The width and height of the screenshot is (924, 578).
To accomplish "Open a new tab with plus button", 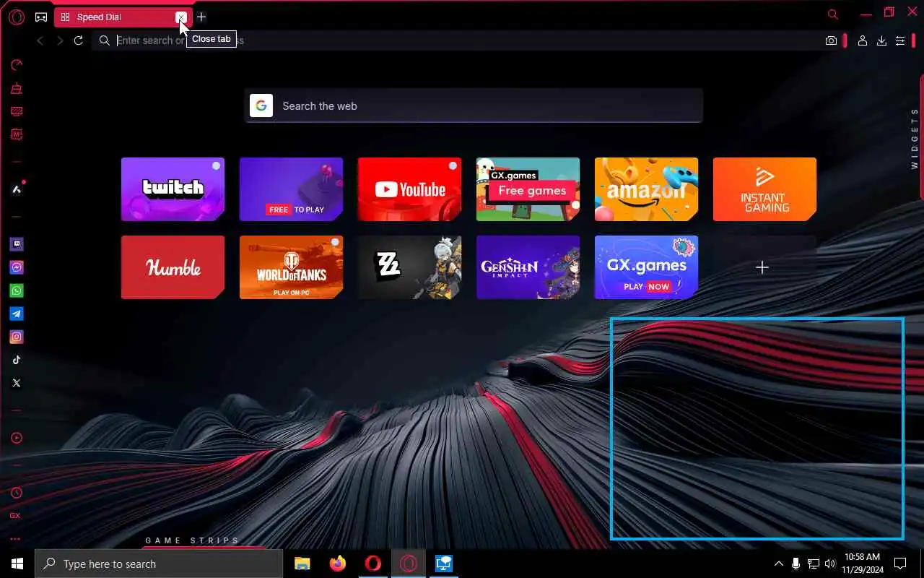I will click(x=201, y=17).
